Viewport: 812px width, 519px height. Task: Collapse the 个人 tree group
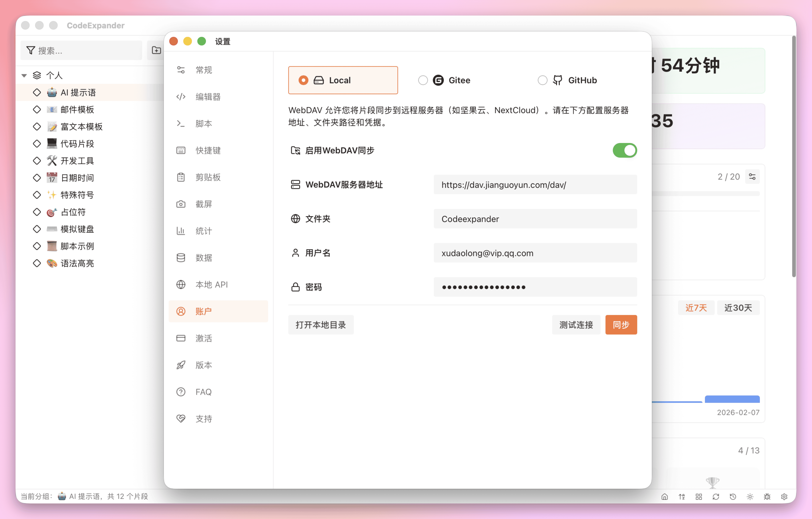pyautogui.click(x=24, y=75)
